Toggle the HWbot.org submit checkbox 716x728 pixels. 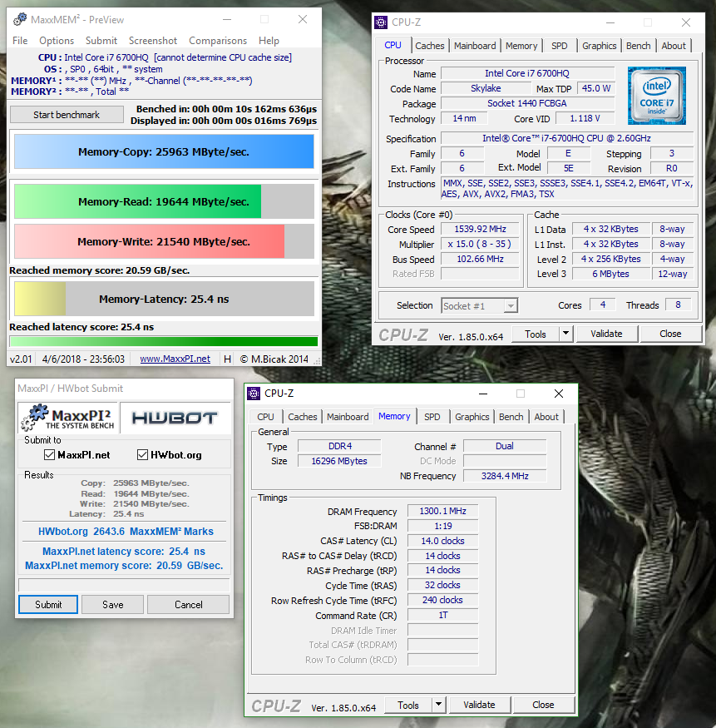click(142, 454)
